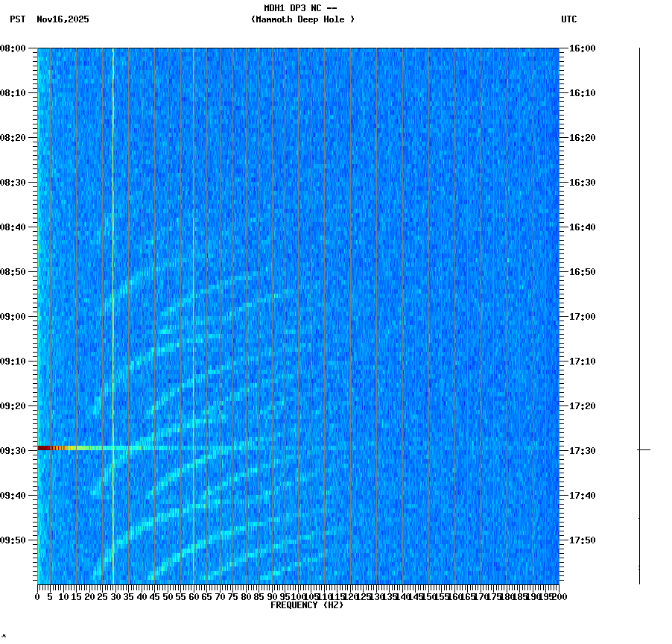672x644 pixels.
Task: Click the UTC timezone label
Action: click(568, 20)
